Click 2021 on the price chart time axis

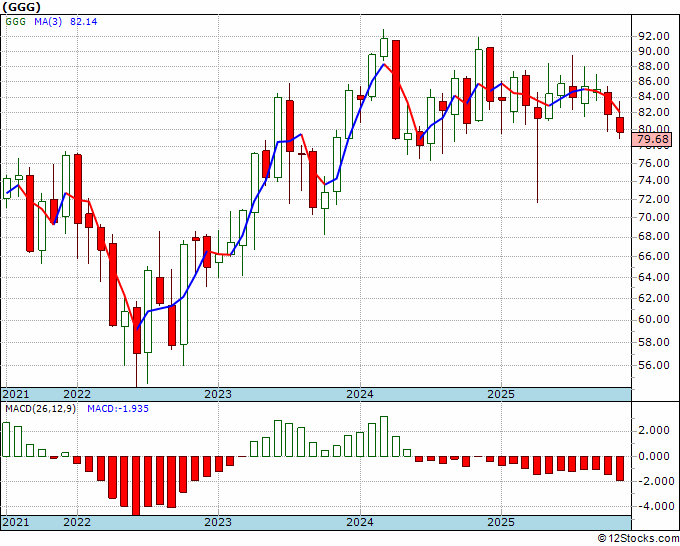[16, 394]
